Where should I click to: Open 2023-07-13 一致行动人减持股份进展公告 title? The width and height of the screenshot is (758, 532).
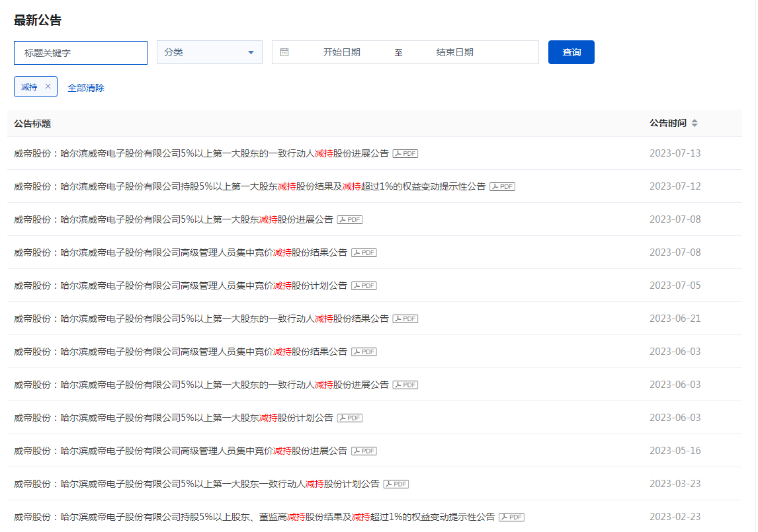201,153
